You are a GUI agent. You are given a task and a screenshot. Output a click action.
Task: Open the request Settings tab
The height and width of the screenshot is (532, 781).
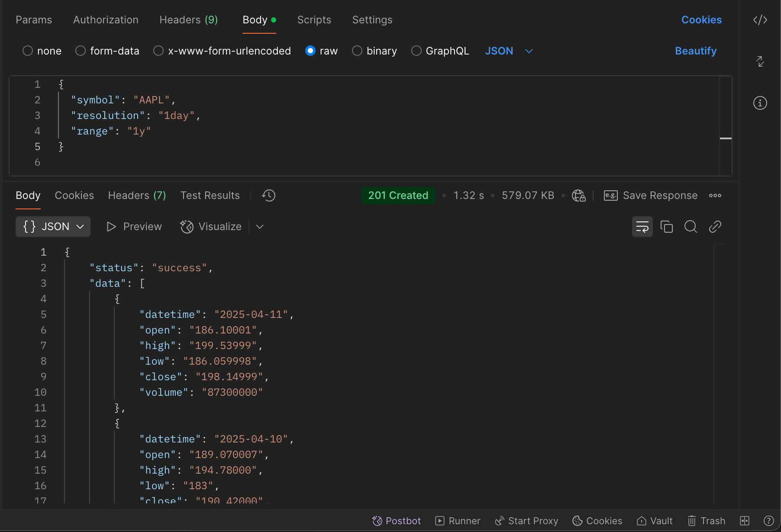click(x=372, y=20)
